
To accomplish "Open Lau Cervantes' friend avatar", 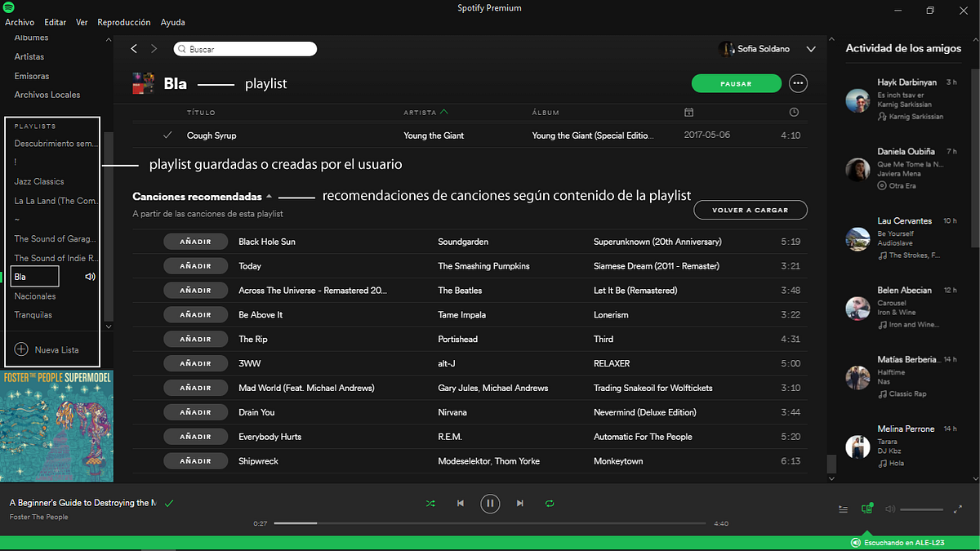I will pyautogui.click(x=857, y=239).
